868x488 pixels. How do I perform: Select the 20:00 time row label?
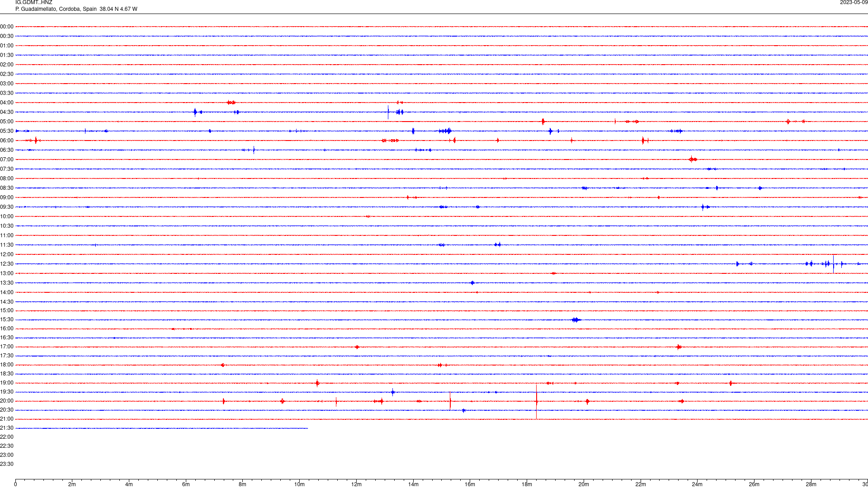(7, 401)
